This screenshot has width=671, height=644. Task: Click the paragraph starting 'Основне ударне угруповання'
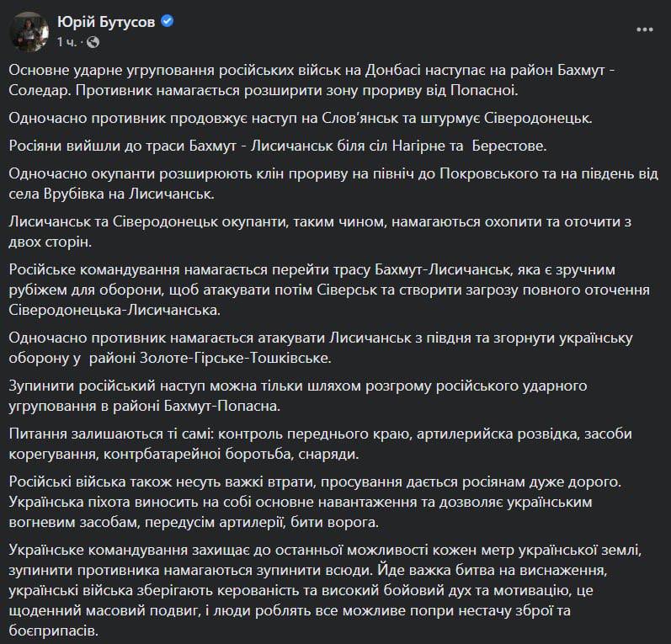328,78
